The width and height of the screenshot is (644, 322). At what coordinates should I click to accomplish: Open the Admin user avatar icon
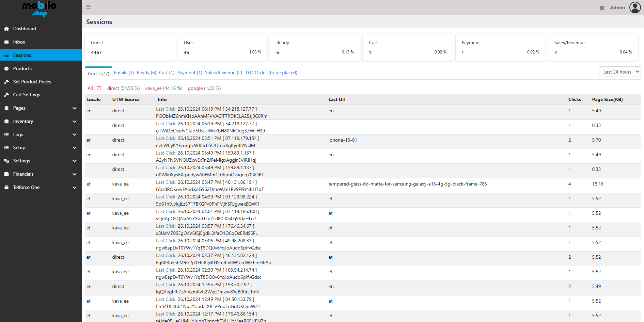click(x=635, y=7)
